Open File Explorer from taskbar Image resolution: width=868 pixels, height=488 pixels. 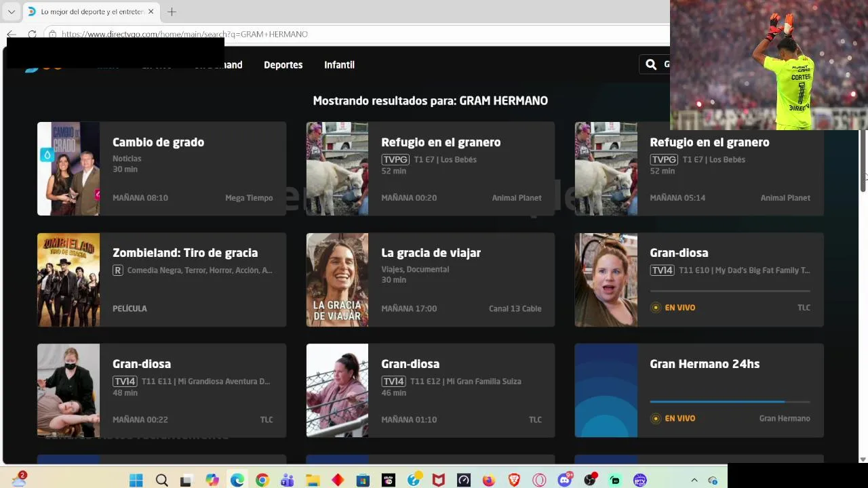[313, 480]
